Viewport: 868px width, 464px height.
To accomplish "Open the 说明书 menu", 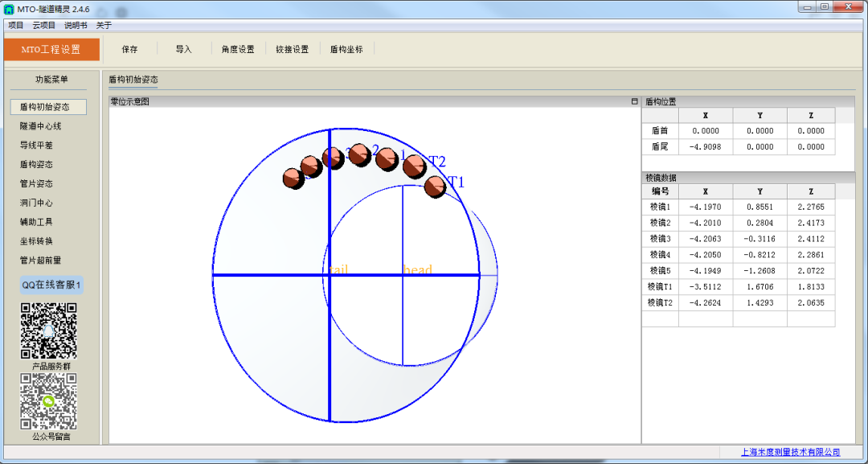I will pos(76,25).
